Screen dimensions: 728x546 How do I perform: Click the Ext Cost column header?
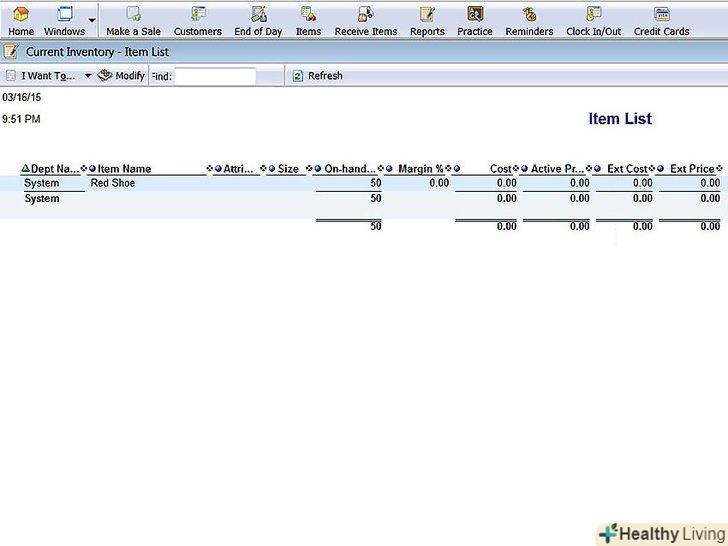coord(627,169)
